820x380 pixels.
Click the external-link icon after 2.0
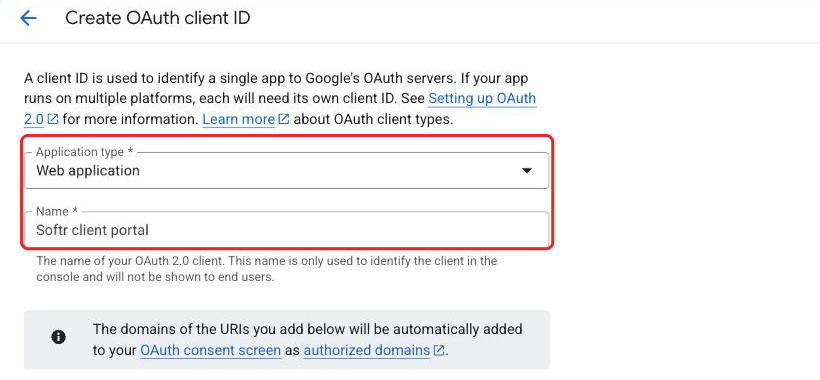coord(53,119)
